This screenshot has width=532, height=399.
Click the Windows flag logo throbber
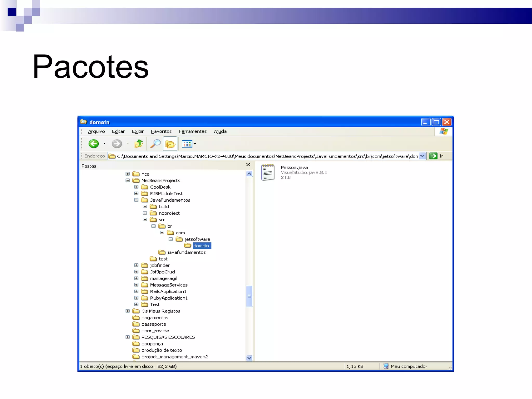[x=444, y=131]
